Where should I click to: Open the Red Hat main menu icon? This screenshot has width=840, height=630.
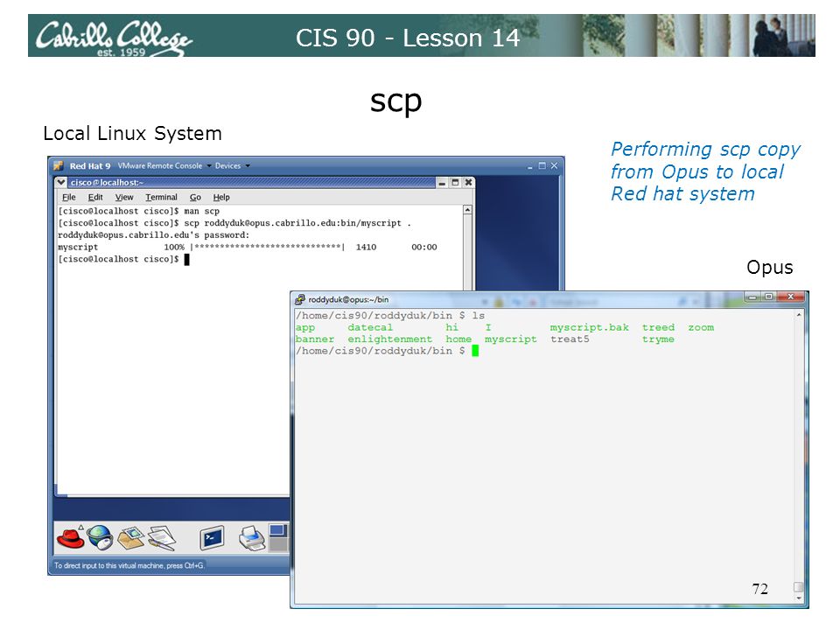tap(70, 538)
